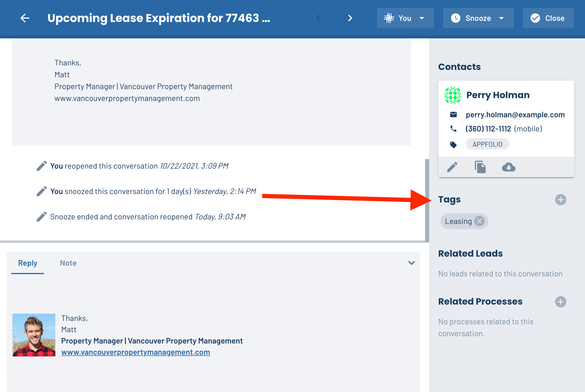Go to the next conversation chevron

350,18
